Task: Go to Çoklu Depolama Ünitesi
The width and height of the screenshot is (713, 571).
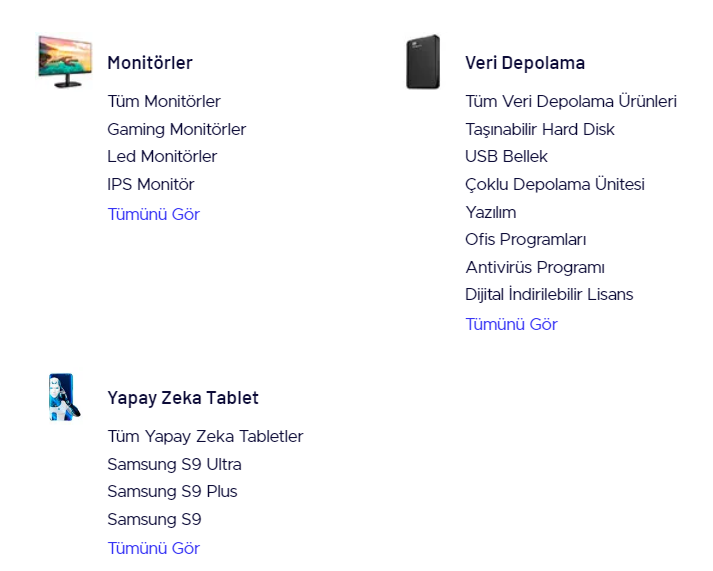Action: (555, 184)
